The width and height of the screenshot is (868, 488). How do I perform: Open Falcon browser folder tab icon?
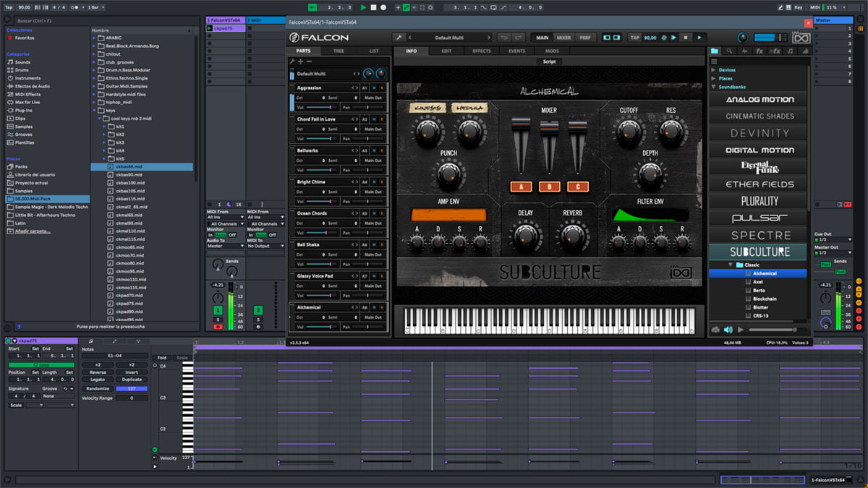pos(715,51)
